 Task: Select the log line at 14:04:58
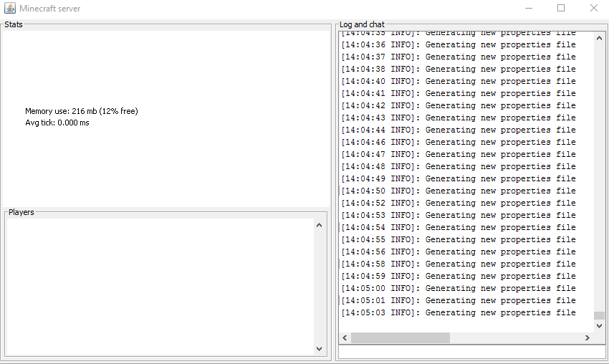pos(459,264)
